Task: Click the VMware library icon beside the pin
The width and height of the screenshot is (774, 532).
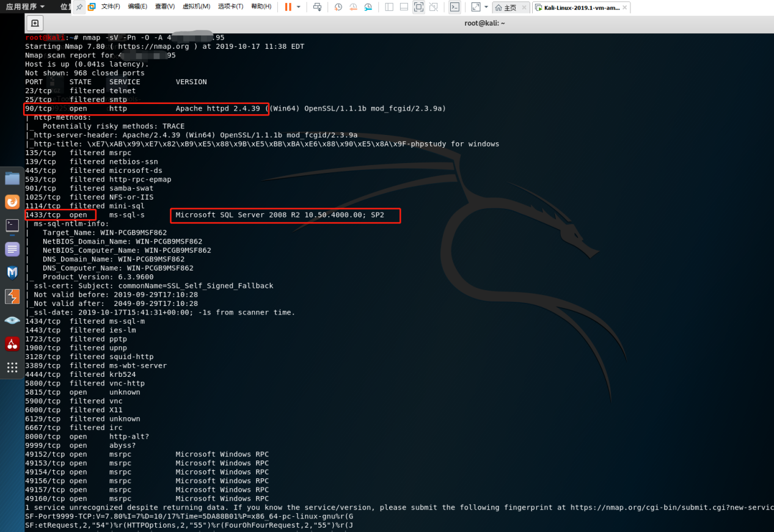Action: pyautogui.click(x=92, y=7)
